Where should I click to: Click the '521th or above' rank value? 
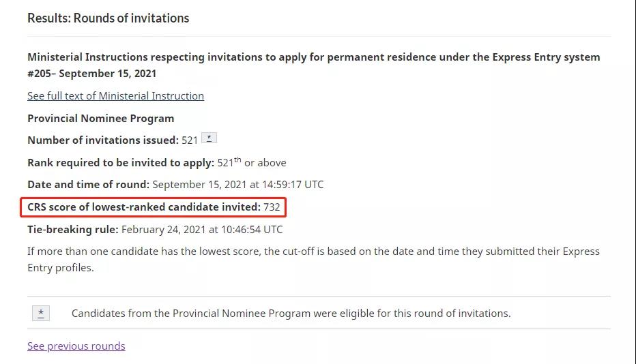[252, 162]
